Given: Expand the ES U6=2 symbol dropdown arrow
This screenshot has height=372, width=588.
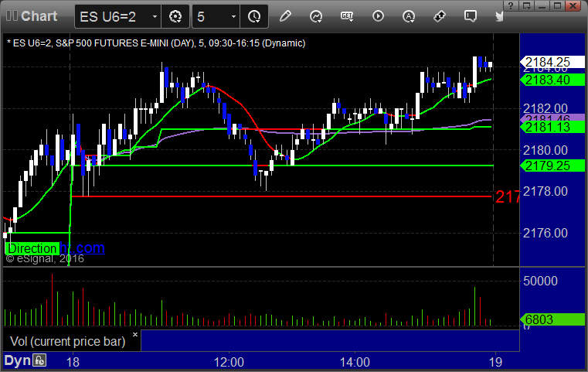Looking at the screenshot, I should 155,16.
